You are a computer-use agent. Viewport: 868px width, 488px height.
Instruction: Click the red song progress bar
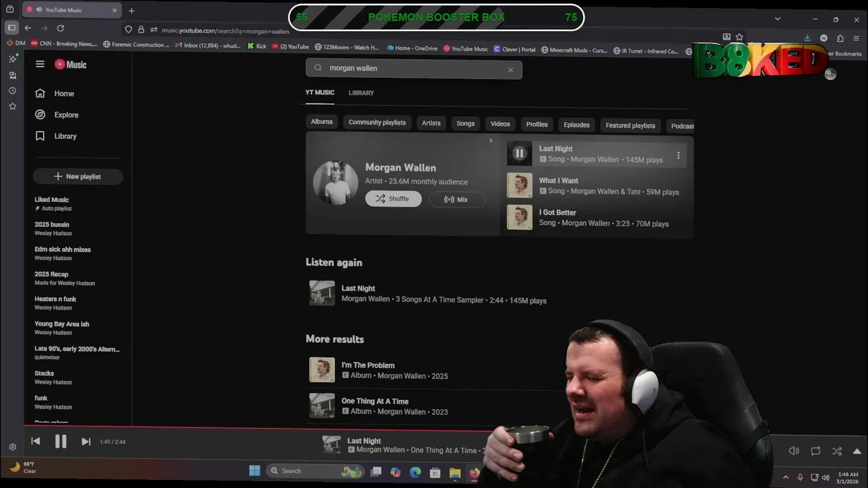(258, 428)
